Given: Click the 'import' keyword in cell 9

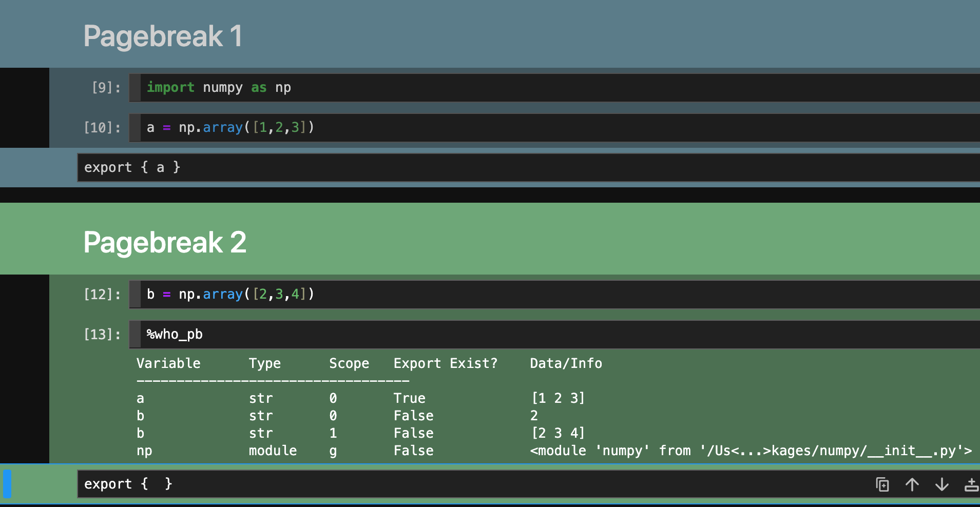Looking at the screenshot, I should (170, 88).
